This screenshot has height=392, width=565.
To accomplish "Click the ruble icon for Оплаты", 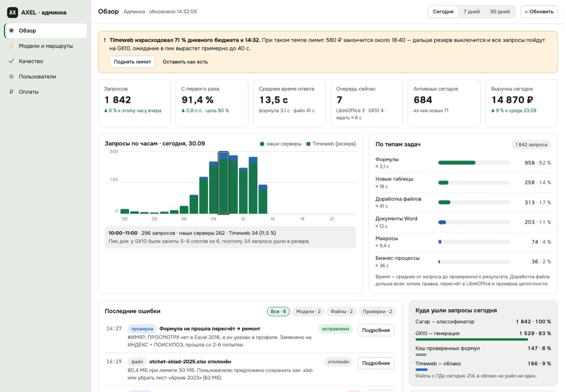I will pyautogui.click(x=11, y=92).
